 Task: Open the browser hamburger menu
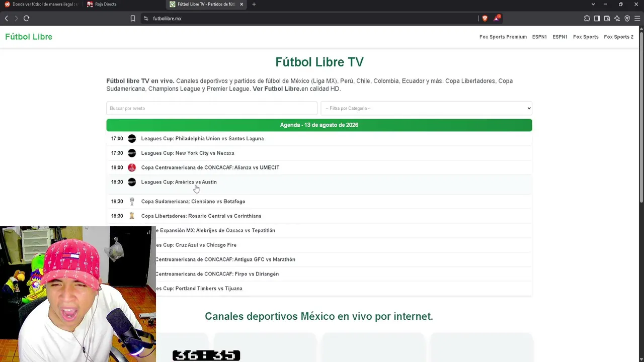[x=637, y=19]
